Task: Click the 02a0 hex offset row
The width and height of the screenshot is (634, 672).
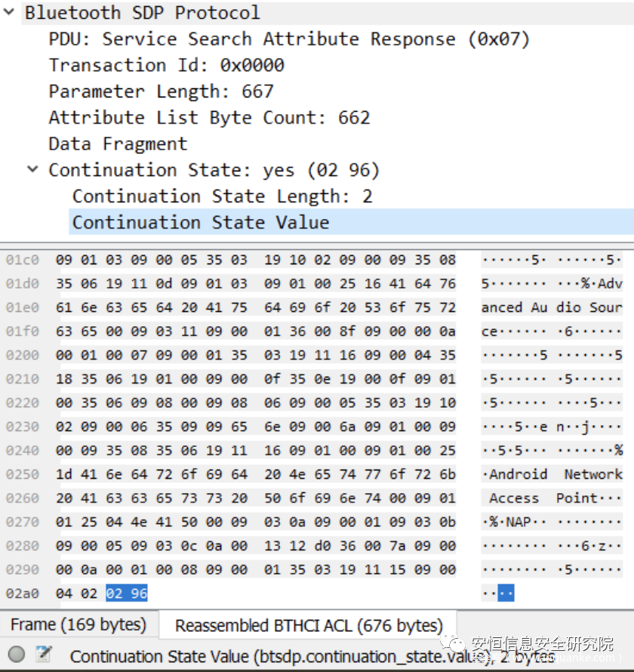Action: pos(22,593)
